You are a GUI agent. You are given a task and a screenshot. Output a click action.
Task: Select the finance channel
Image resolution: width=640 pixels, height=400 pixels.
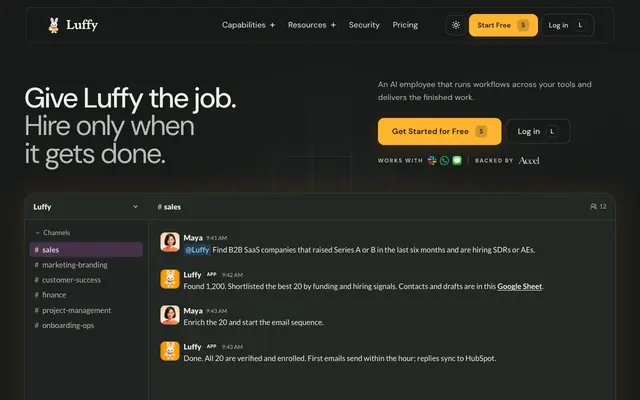click(x=50, y=295)
